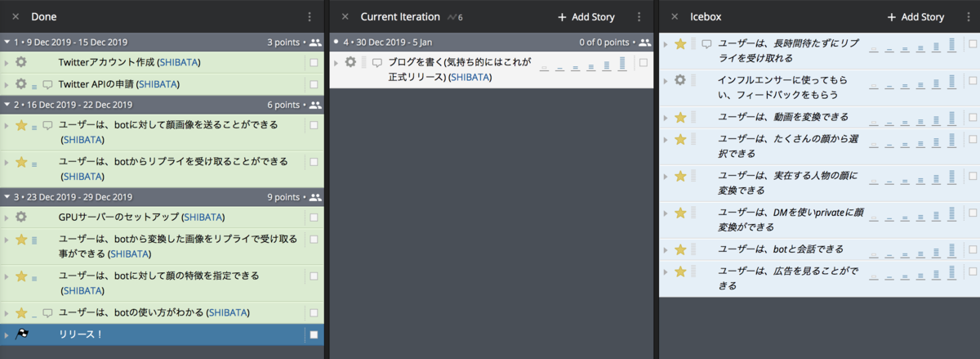
Task: Click team icon on iteration 2 header
Action: click(x=315, y=105)
